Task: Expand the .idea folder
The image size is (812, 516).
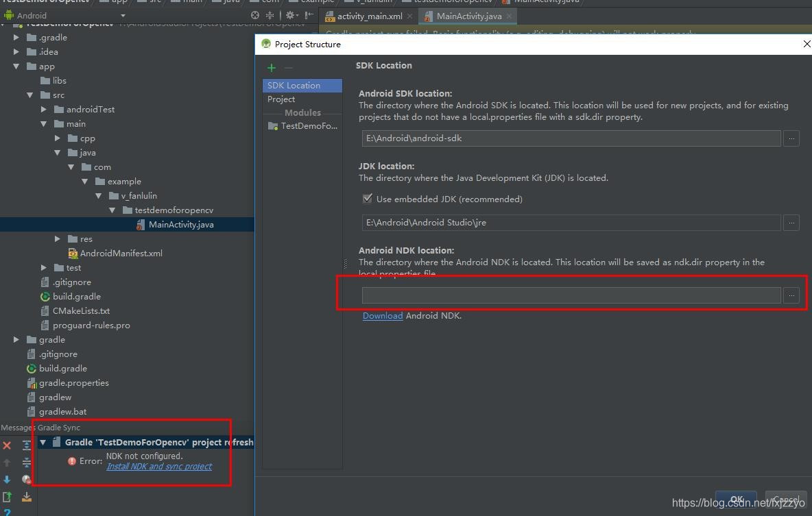Action: click(16, 52)
